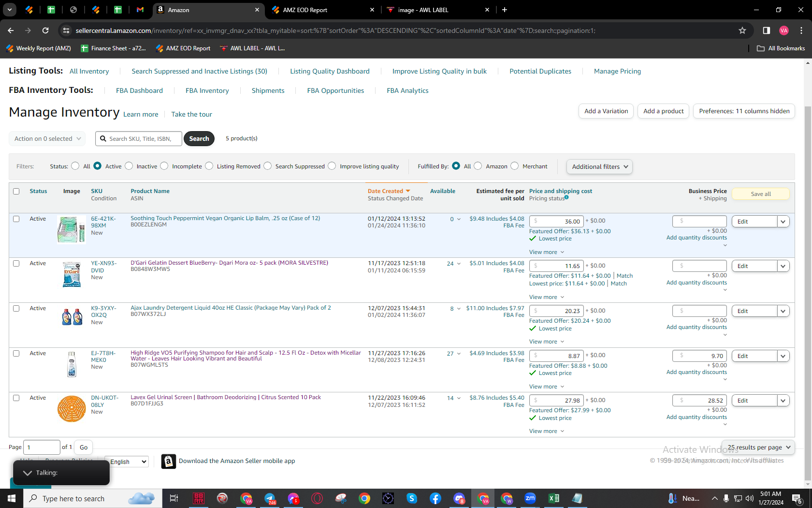
Task: Select Merchant under Fulfilled By
Action: point(515,166)
